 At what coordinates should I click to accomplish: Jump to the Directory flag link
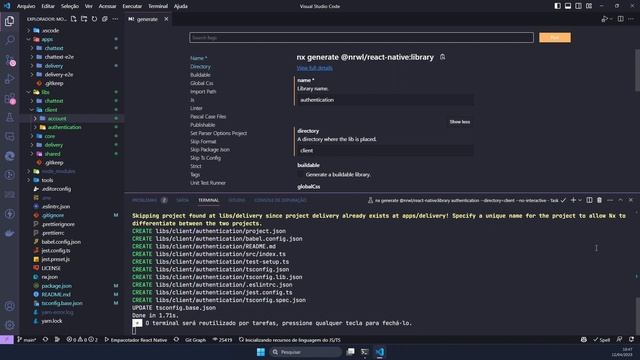coord(200,67)
